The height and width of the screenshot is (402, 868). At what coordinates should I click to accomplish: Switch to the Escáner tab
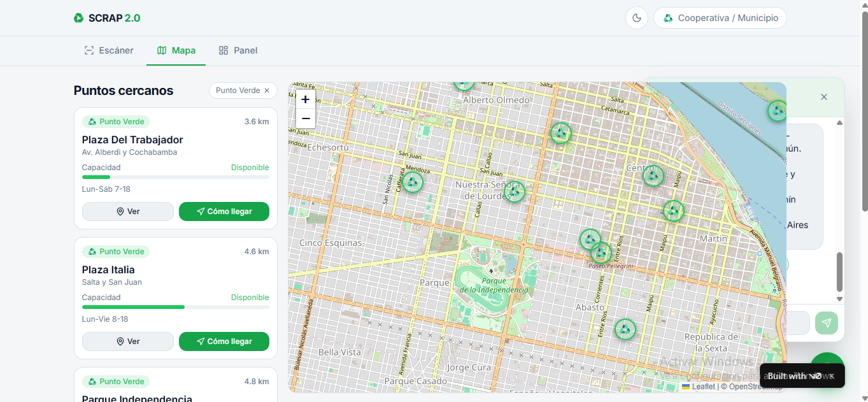pyautogui.click(x=109, y=50)
